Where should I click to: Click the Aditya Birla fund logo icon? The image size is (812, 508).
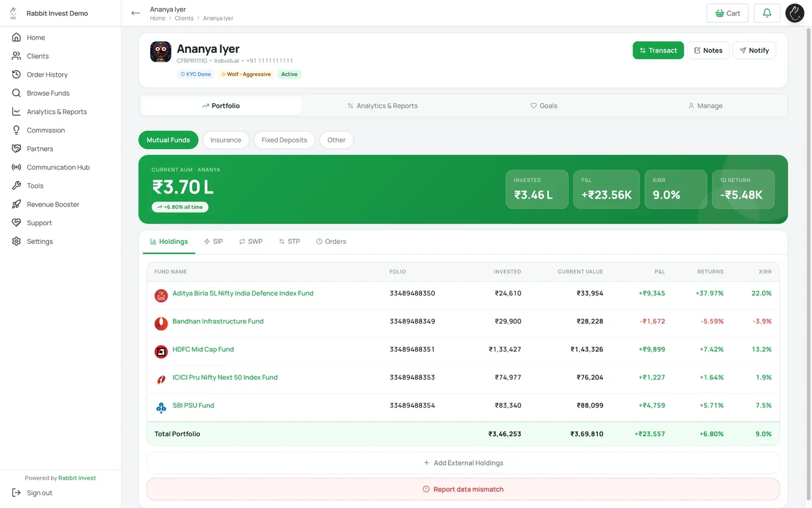pos(161,296)
